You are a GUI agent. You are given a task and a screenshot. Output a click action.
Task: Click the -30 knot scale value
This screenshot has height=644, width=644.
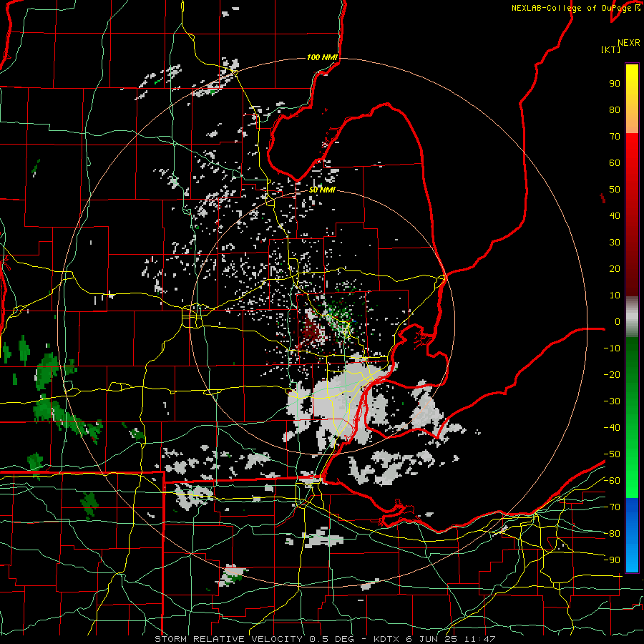(x=612, y=401)
